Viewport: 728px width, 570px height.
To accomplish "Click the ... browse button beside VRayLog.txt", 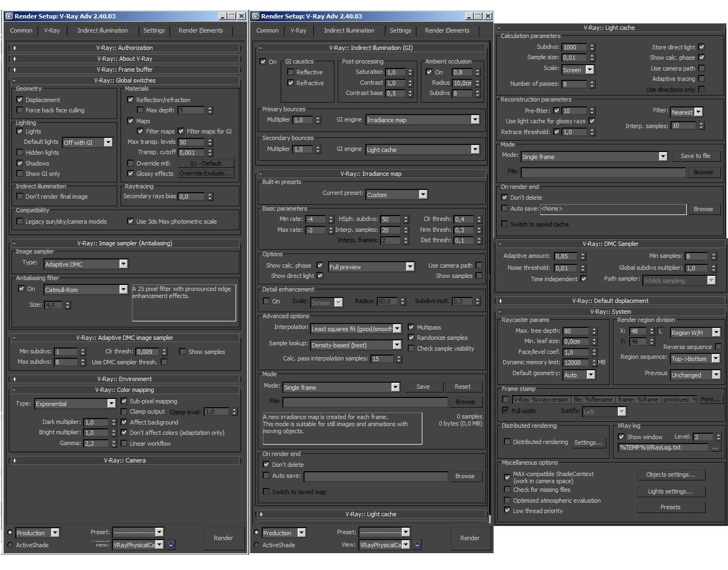I will pos(716,447).
